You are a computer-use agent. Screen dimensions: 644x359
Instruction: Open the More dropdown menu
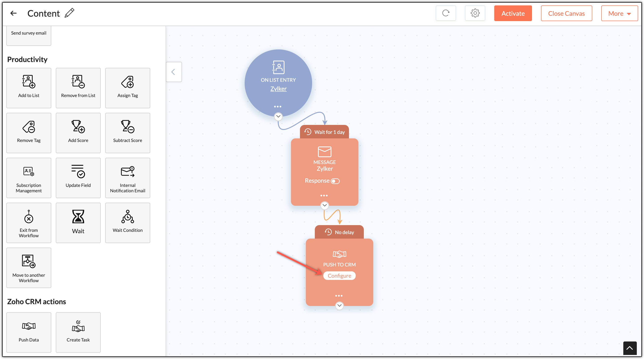coord(619,13)
